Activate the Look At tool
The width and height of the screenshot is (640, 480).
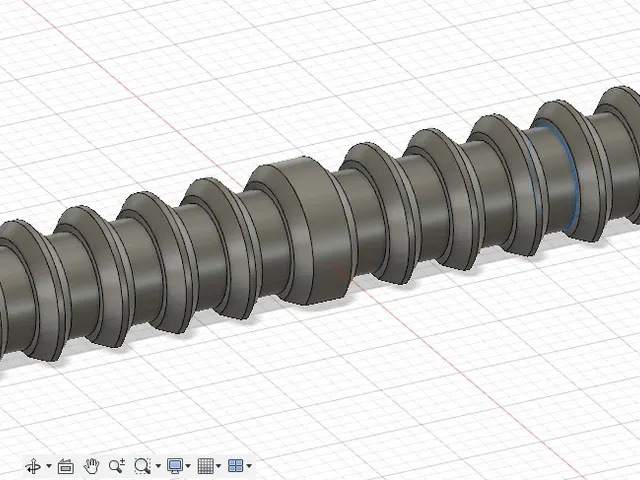(x=66, y=466)
